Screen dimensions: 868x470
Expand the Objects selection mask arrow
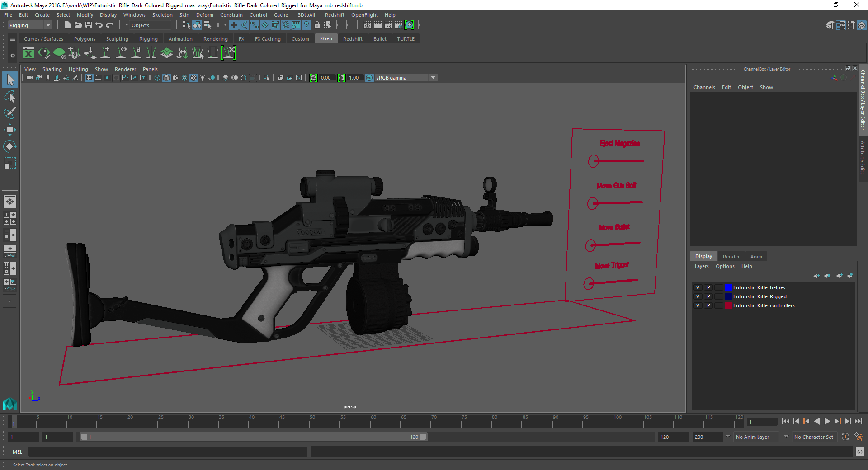[127, 25]
